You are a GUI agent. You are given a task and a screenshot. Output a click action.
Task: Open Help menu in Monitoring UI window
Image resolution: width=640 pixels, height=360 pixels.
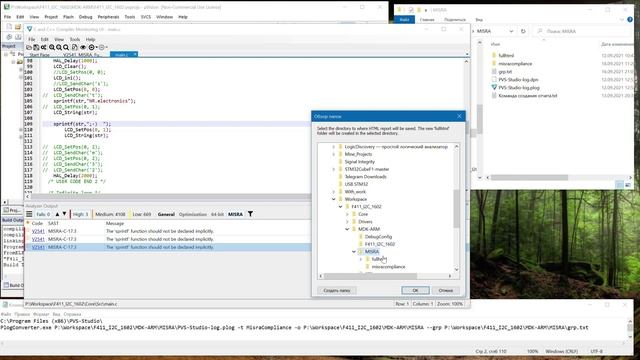click(x=90, y=39)
